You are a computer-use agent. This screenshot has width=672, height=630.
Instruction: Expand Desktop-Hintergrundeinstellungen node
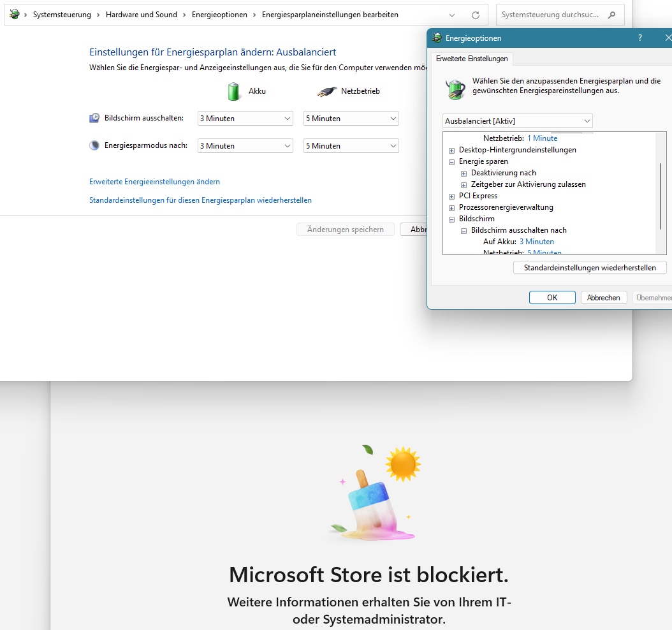coord(451,150)
